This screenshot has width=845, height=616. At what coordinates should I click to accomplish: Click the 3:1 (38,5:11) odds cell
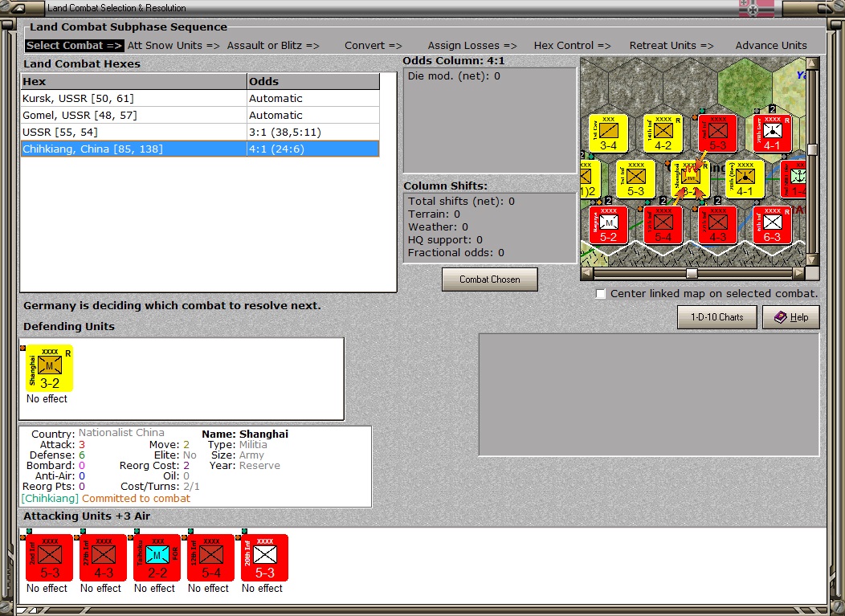tap(313, 132)
